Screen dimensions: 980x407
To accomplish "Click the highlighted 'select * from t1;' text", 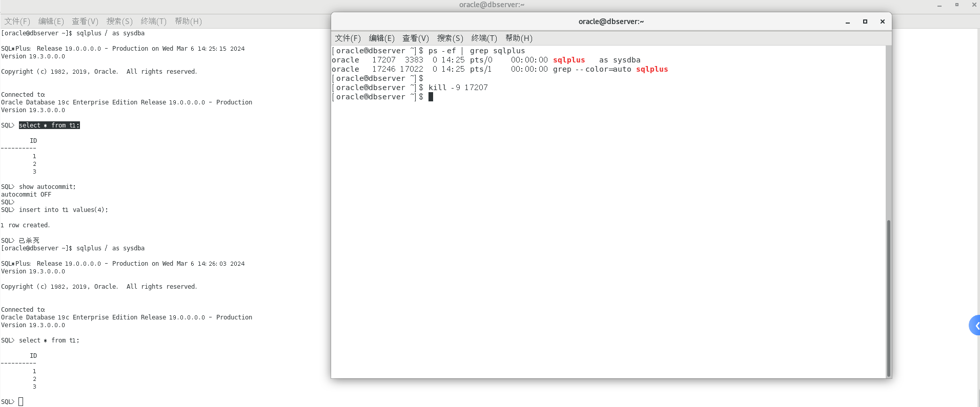I will [x=49, y=125].
